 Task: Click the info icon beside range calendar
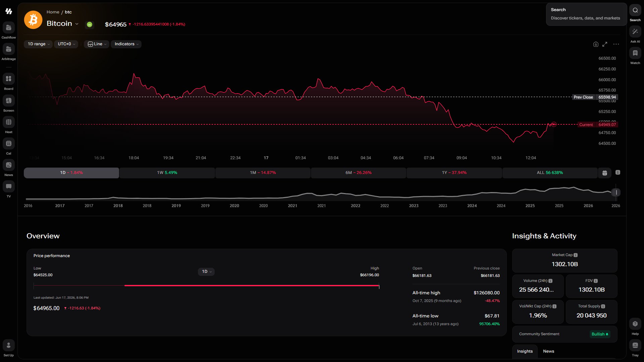[x=618, y=172]
